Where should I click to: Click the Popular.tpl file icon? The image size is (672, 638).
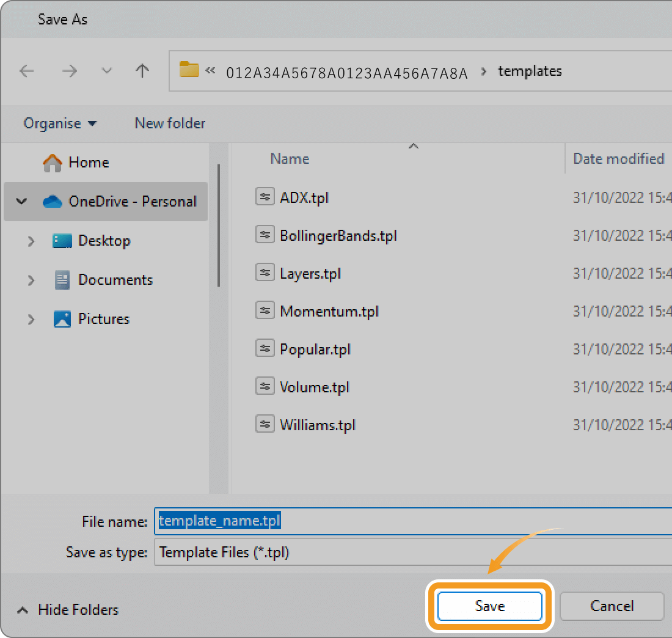(265, 348)
